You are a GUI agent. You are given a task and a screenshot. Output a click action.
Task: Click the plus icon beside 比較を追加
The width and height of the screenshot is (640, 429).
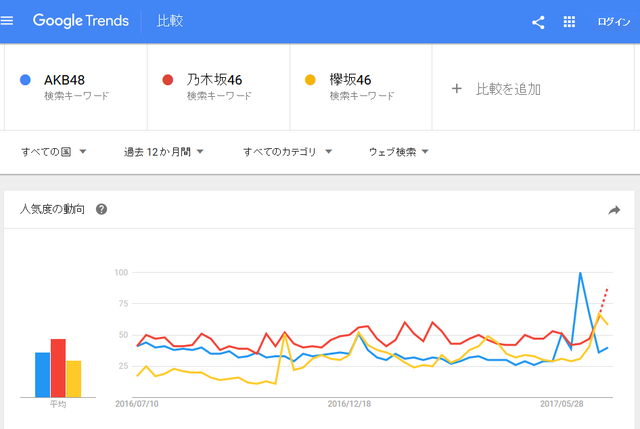point(457,89)
